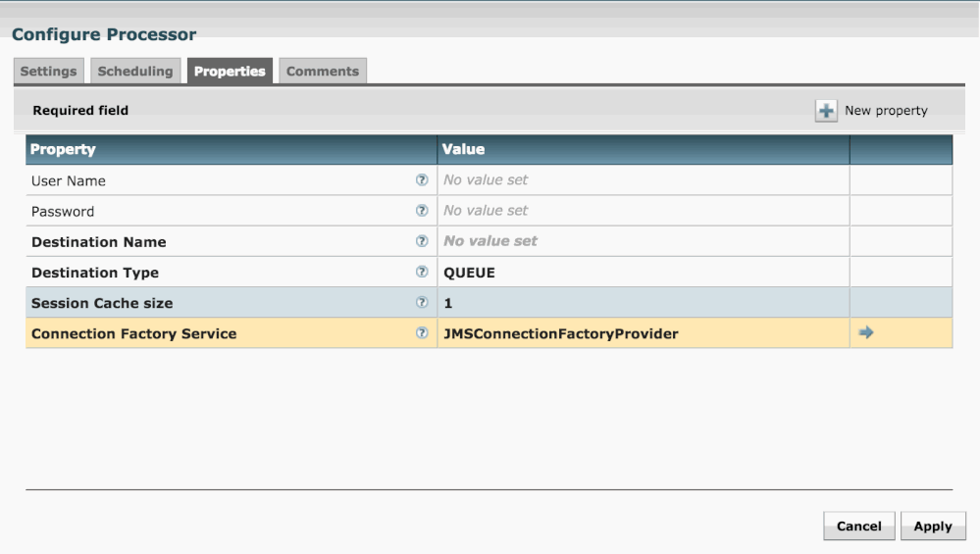Image resolution: width=980 pixels, height=554 pixels.
Task: Click the Destination Name help icon
Action: pyautogui.click(x=422, y=241)
